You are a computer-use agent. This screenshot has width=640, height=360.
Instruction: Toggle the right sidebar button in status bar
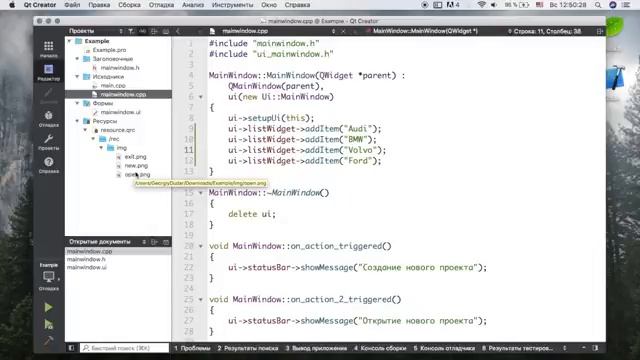click(x=596, y=348)
